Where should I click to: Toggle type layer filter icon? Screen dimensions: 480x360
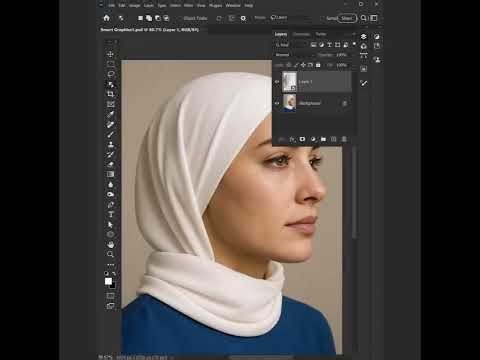[x=329, y=45]
